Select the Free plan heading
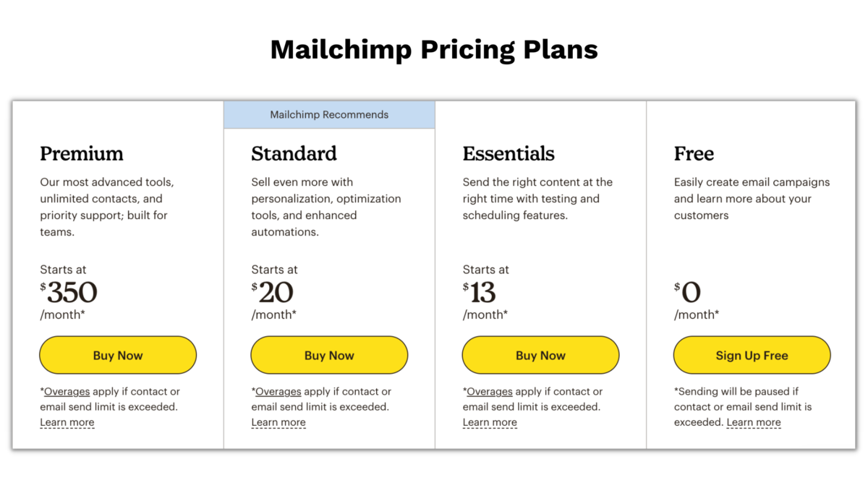Viewport: 868px width, 488px height. [694, 153]
